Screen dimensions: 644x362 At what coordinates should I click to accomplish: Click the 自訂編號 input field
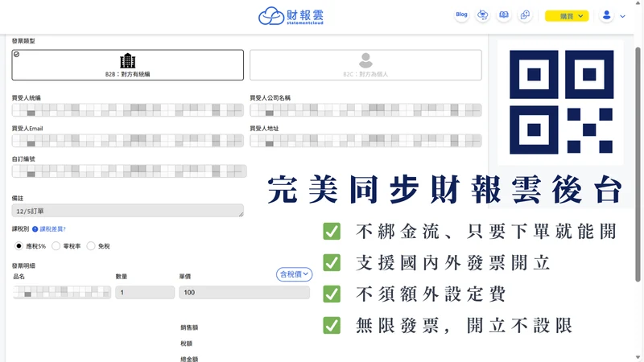tap(130, 171)
